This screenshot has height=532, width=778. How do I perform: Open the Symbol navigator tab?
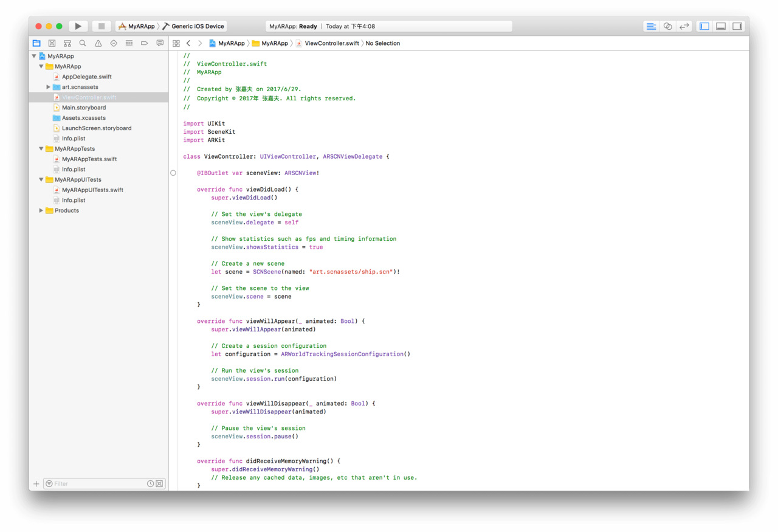point(67,43)
